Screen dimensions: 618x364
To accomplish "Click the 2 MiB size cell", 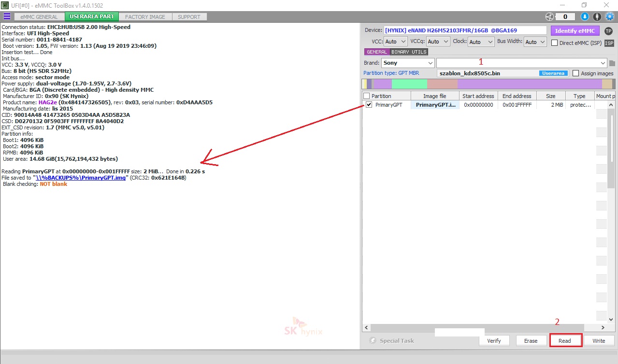I will [550, 105].
